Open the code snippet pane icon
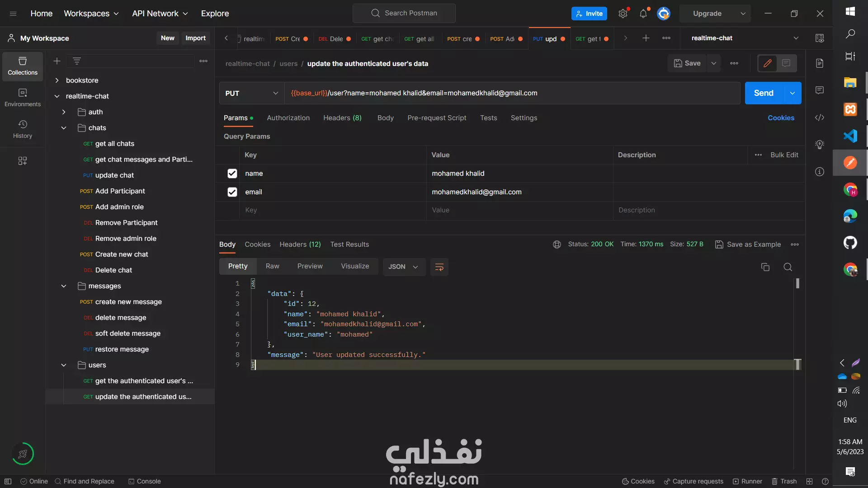Image resolution: width=868 pixels, height=488 pixels. [820, 117]
